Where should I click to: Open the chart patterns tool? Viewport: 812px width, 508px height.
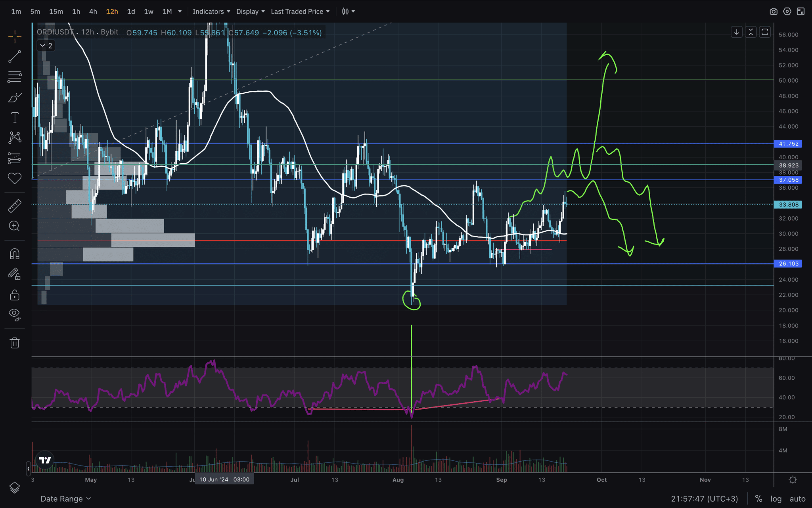click(x=15, y=138)
